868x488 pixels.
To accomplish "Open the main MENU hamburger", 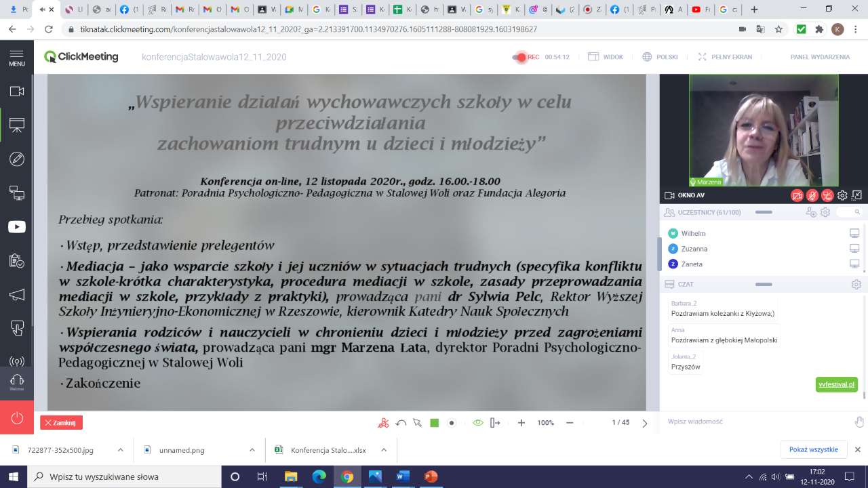I will click(x=17, y=58).
